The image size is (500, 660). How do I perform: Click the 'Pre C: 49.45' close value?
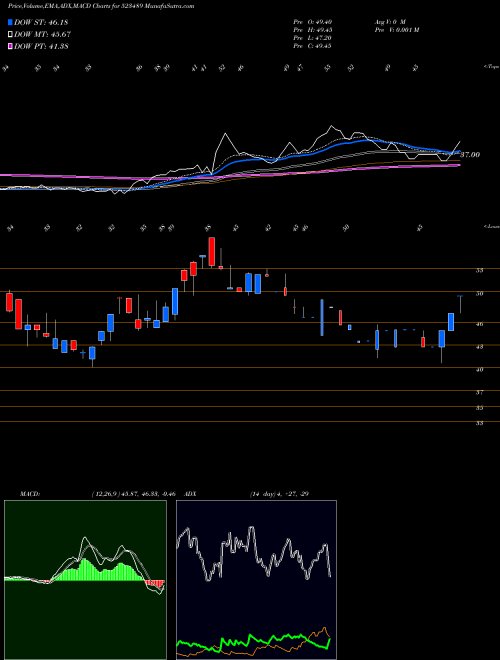[312, 46]
